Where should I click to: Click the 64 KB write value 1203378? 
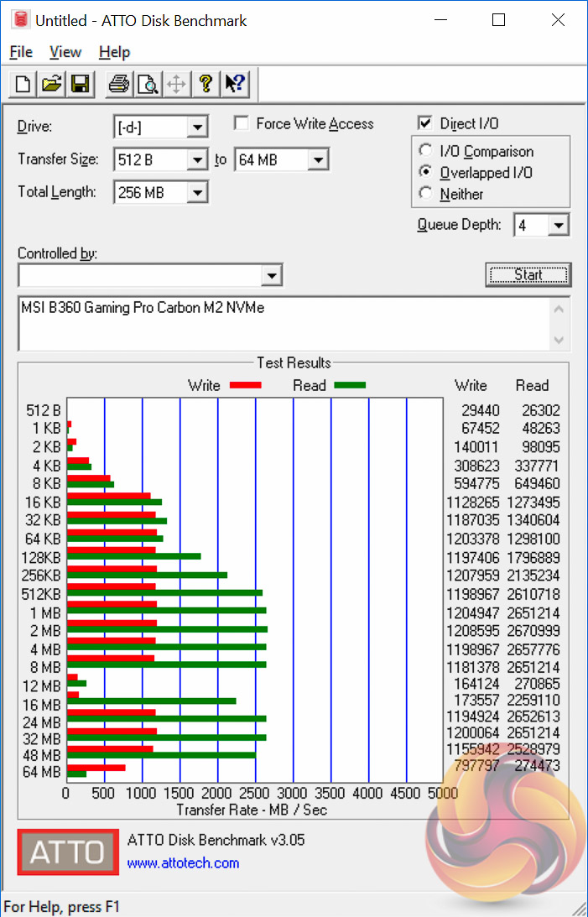473,539
